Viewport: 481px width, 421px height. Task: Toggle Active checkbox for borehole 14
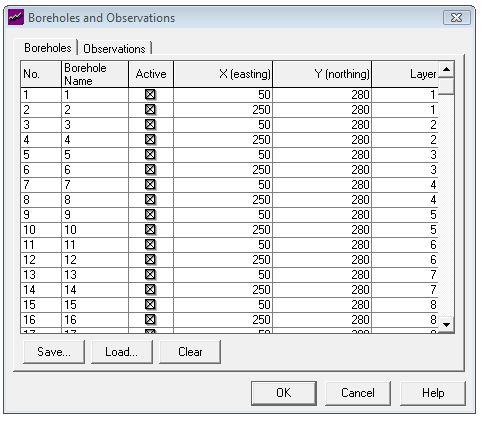click(x=150, y=290)
